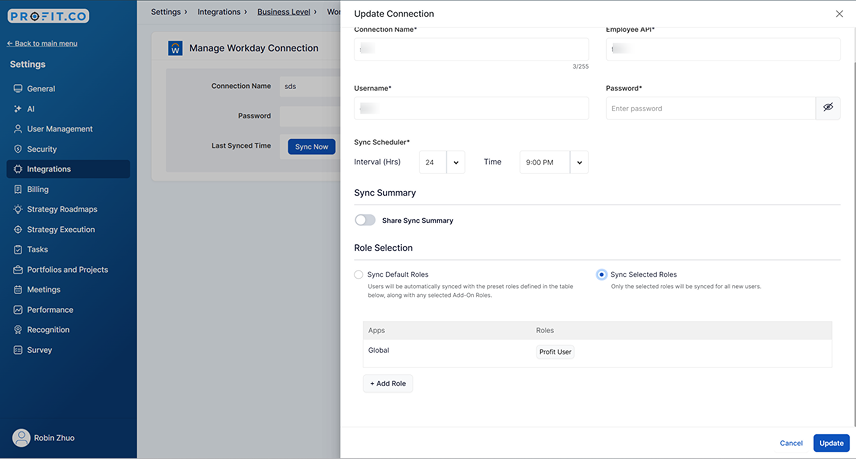
Task: Click the Global app table cell
Action: pyautogui.click(x=378, y=350)
